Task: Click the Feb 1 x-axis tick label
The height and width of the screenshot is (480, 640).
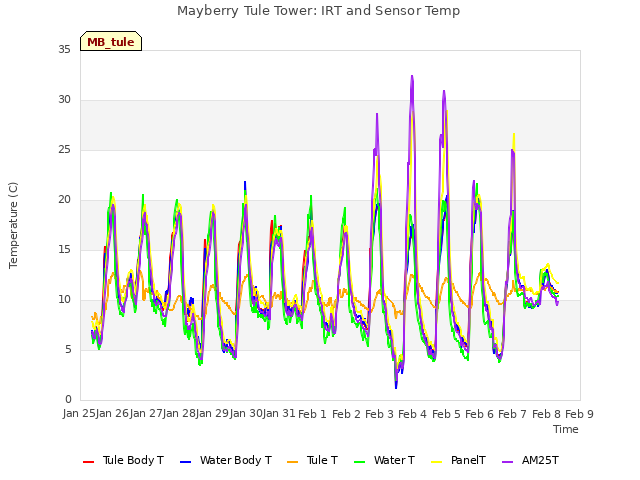Action: click(x=313, y=414)
